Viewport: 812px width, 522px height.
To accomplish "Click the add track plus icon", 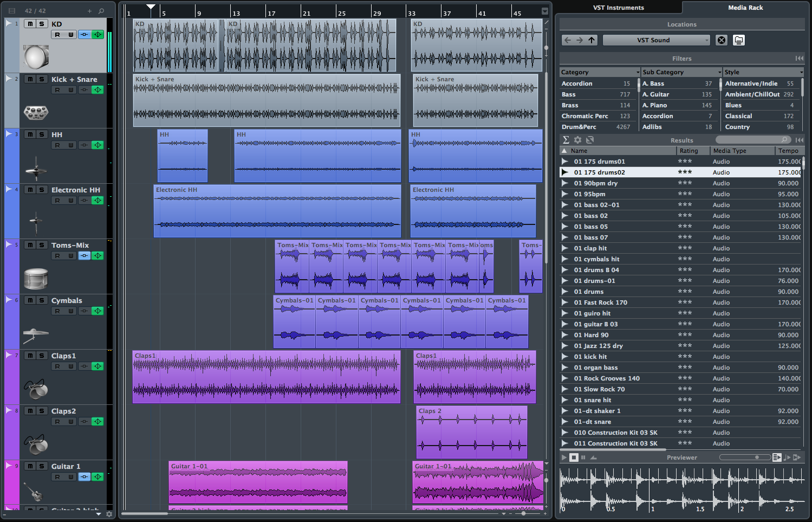I will pos(90,11).
